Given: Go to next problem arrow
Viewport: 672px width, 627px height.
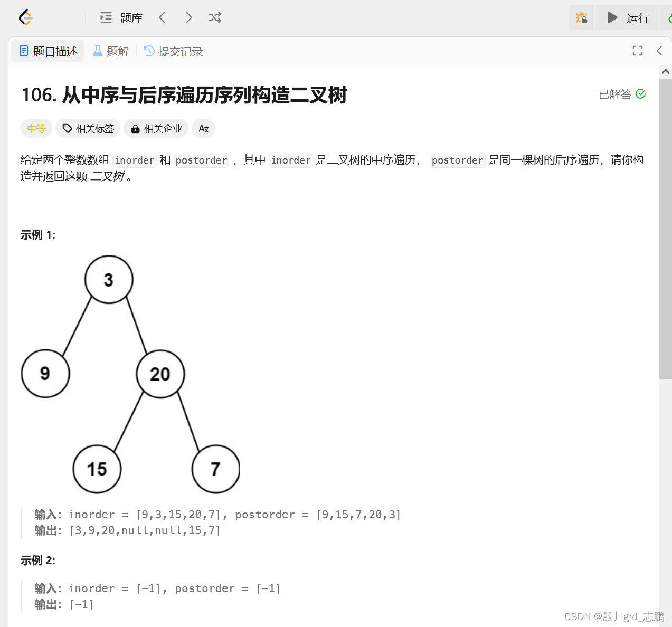Looking at the screenshot, I should [189, 17].
